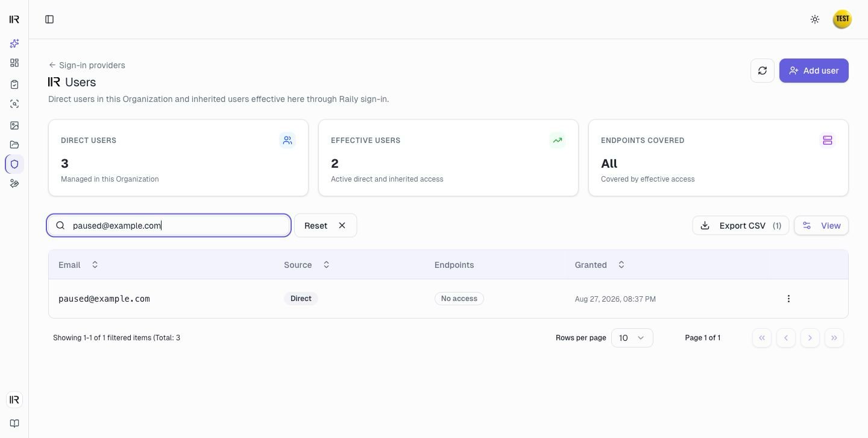The width and height of the screenshot is (868, 438).
Task: Go to the previous page
Action: [786, 338]
